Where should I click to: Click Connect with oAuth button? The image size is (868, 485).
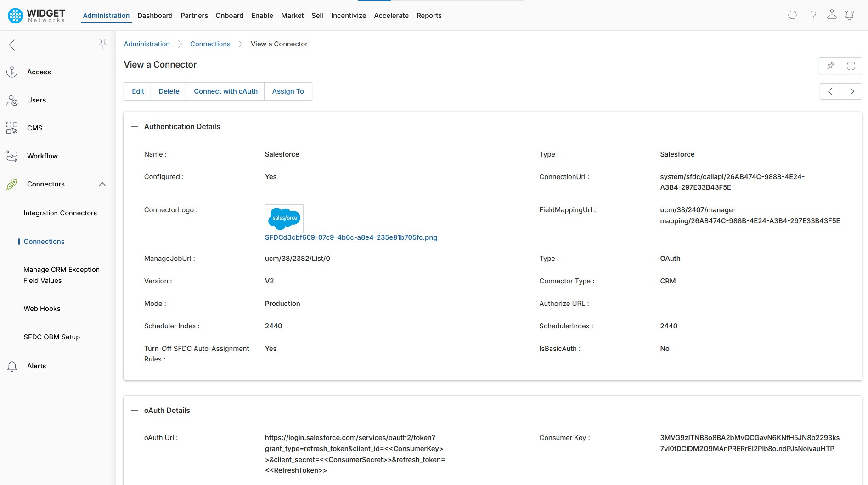coord(225,91)
